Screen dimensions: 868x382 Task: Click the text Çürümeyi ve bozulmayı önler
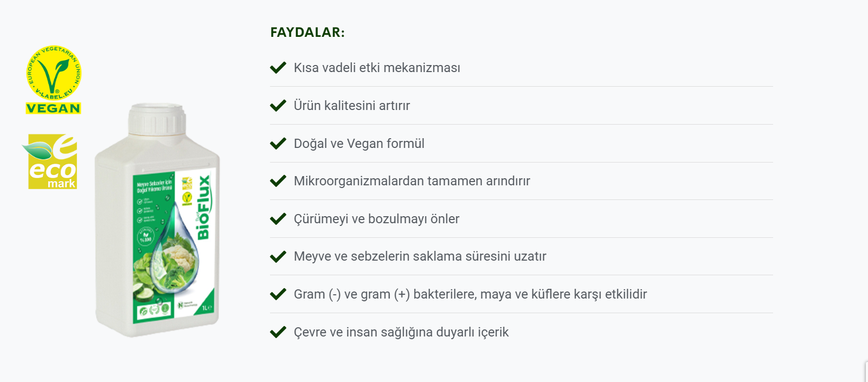click(x=377, y=219)
